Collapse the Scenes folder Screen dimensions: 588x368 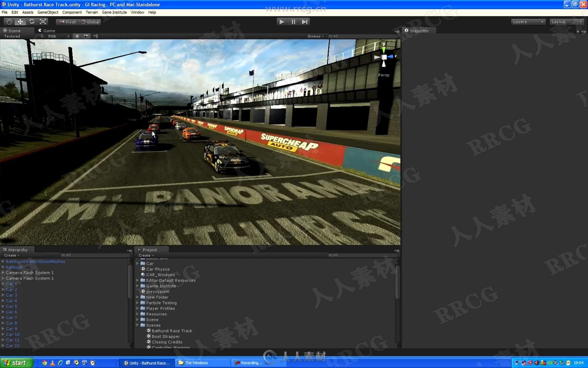tap(137, 325)
